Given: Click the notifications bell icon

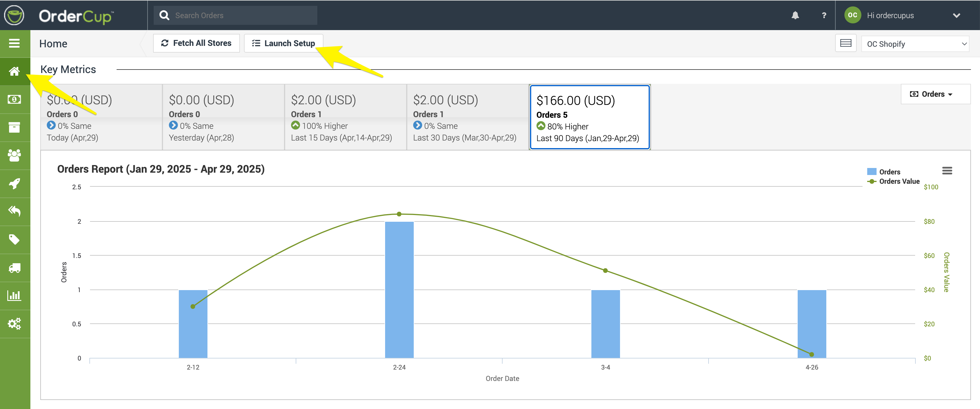Looking at the screenshot, I should click(x=795, y=15).
